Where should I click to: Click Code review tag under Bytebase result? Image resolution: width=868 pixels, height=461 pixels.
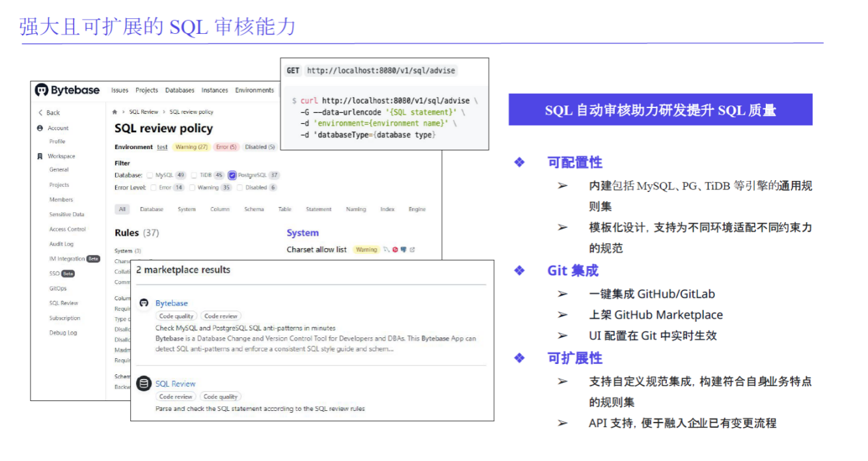coord(221,316)
